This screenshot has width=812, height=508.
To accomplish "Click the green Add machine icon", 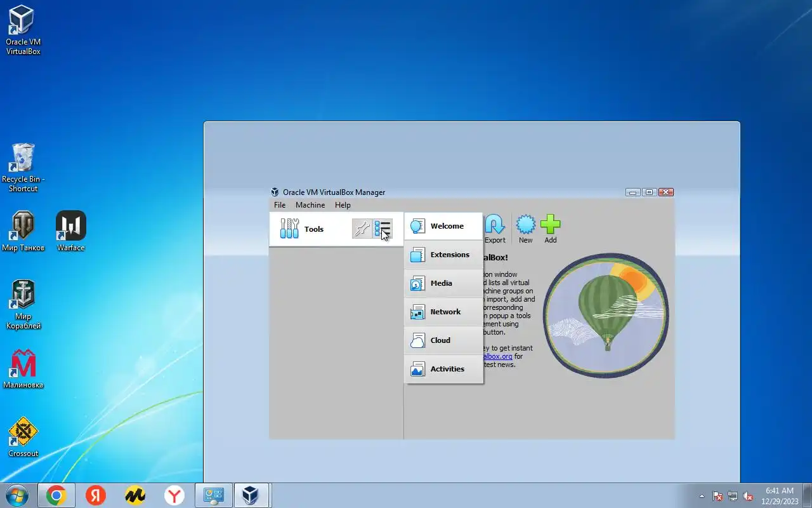I will click(551, 229).
